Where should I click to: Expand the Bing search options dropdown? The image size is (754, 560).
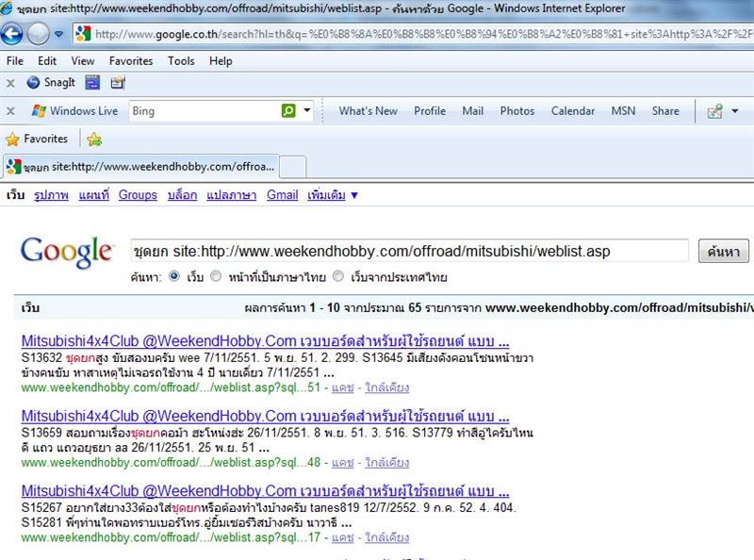point(307,110)
